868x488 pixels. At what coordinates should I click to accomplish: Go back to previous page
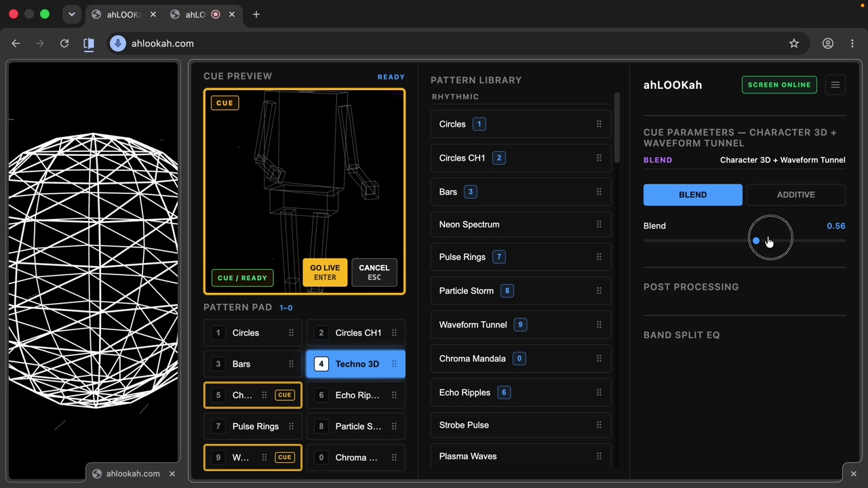[x=16, y=43]
